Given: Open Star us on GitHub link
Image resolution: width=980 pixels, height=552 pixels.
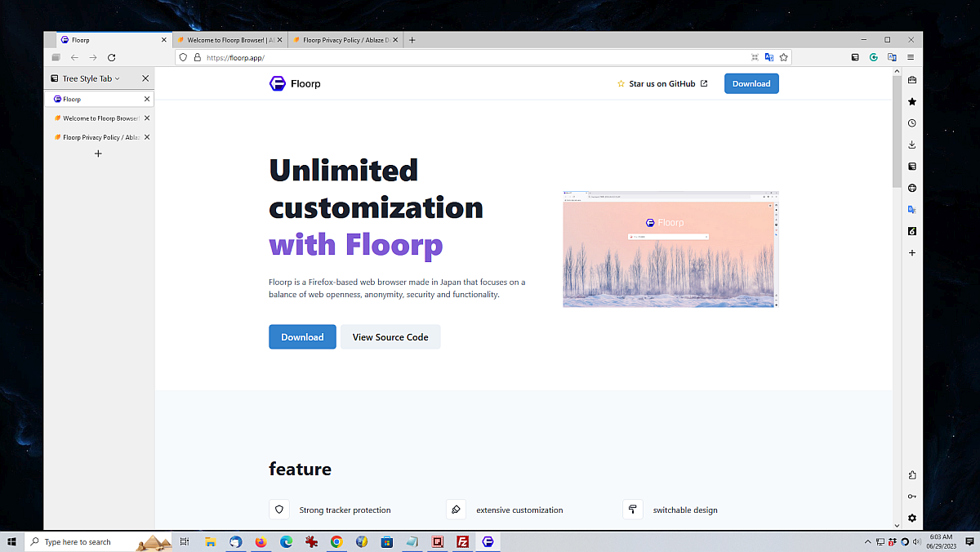Looking at the screenshot, I should pyautogui.click(x=662, y=83).
